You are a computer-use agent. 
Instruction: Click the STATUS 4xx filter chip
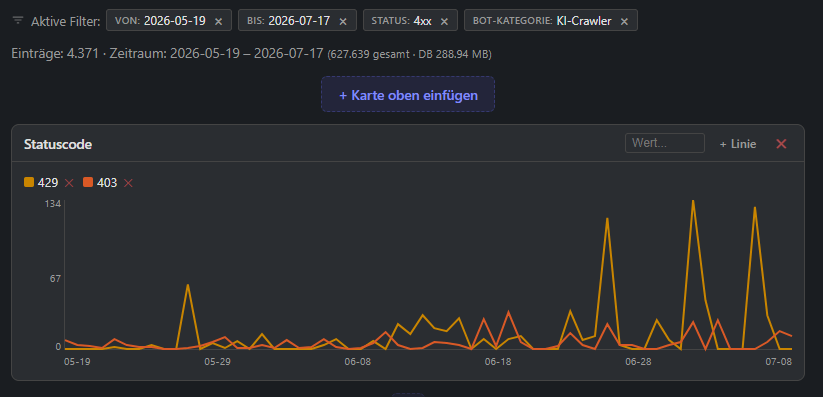click(x=410, y=20)
